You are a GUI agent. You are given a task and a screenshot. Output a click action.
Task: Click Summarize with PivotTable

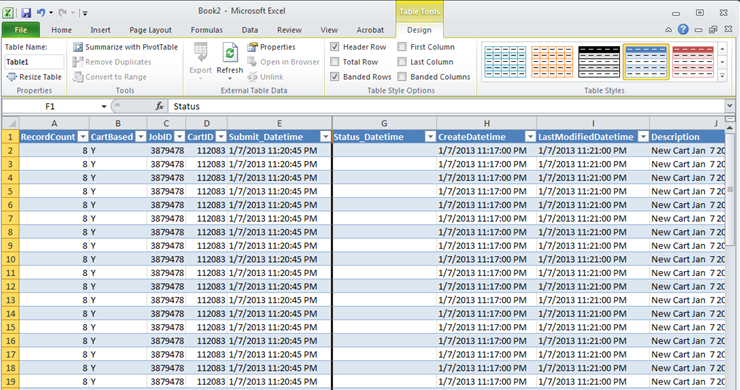126,47
